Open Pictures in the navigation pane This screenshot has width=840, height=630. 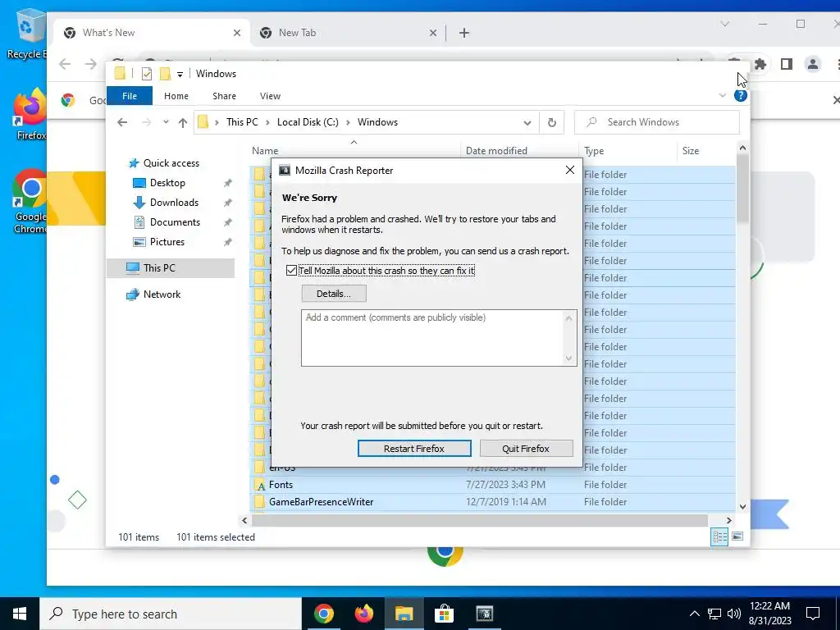click(x=167, y=242)
